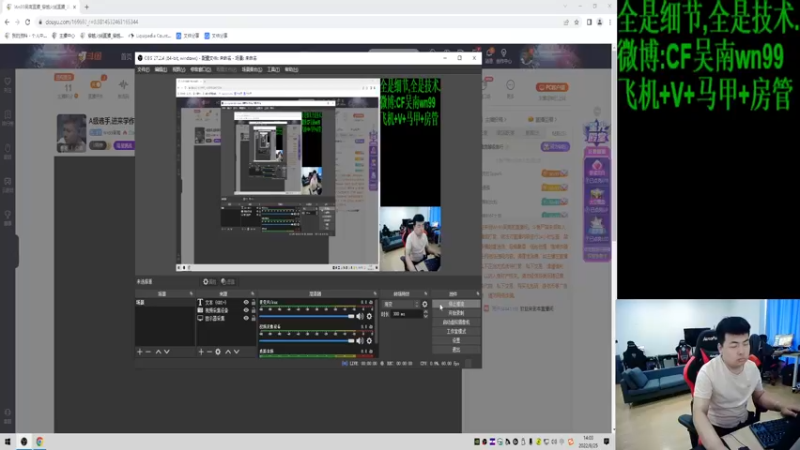Lock the video capture device source

[253, 310]
